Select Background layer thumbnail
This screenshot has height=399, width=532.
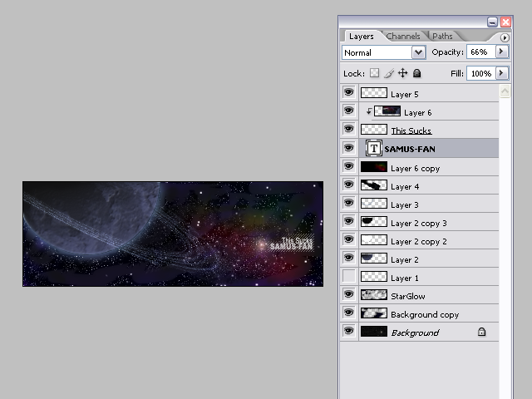(x=373, y=331)
